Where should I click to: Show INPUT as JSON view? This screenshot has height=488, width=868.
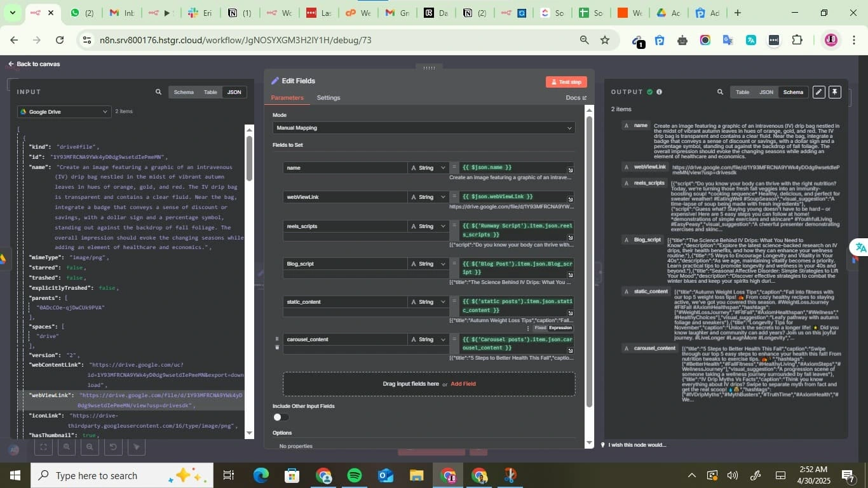click(234, 92)
